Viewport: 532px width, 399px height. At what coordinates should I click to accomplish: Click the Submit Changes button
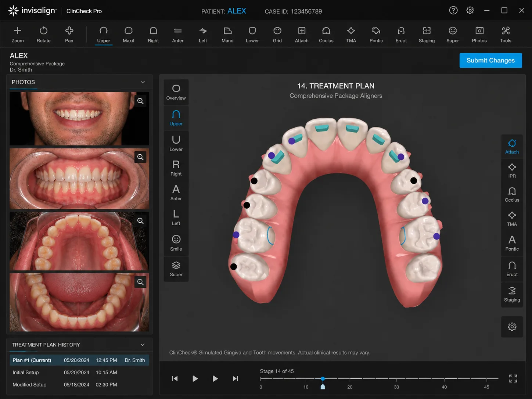[490, 60]
